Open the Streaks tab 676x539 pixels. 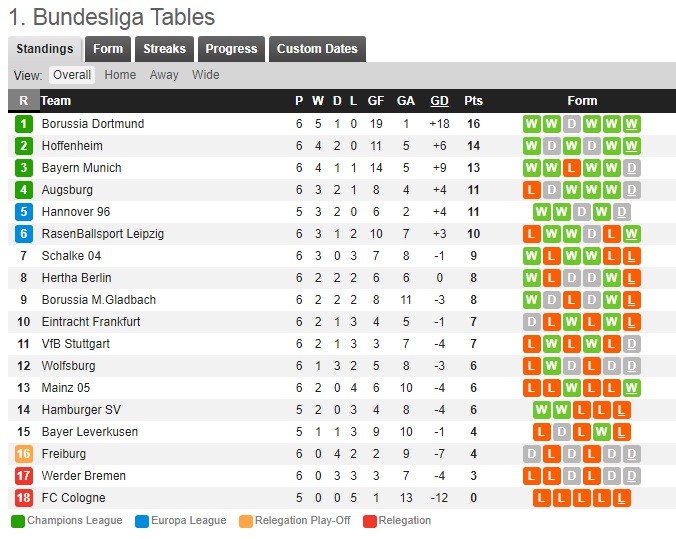[164, 49]
